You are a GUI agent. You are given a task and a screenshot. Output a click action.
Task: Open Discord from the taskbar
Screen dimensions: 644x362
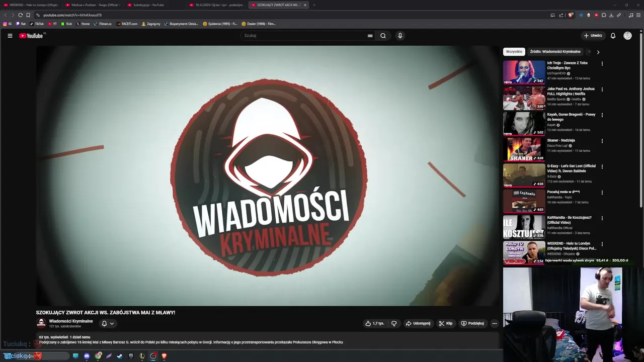coord(87,356)
